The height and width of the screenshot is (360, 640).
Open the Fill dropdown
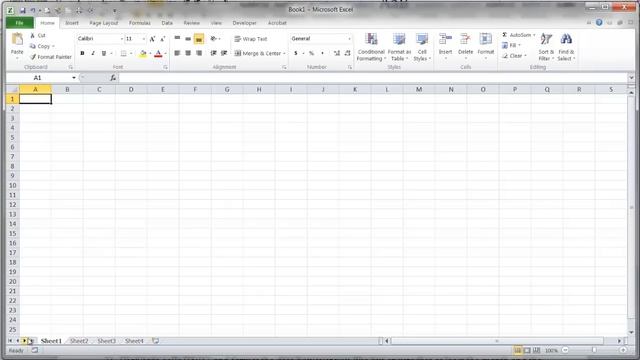pyautogui.click(x=511, y=45)
